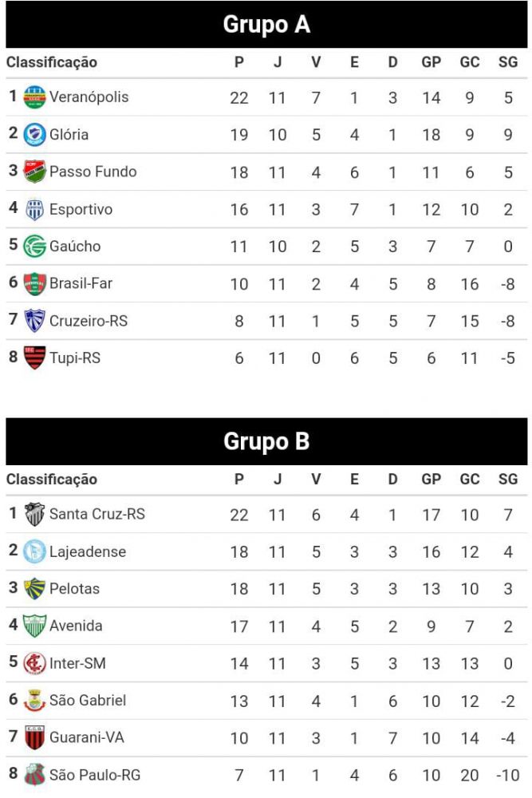Click the Esportivo team shield
Screen dimensions: 532x798
pyautogui.click(x=34, y=209)
